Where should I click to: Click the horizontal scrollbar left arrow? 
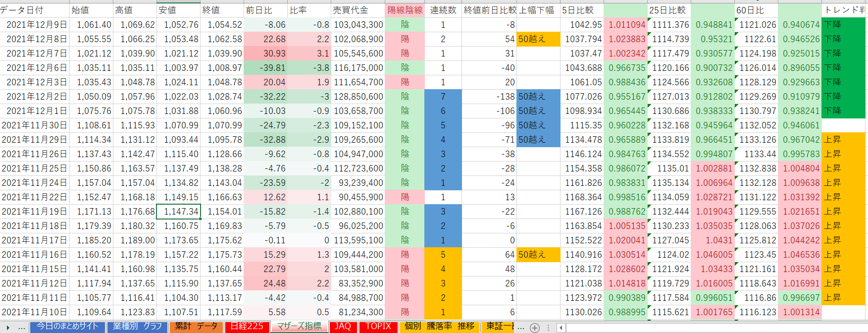561,327
